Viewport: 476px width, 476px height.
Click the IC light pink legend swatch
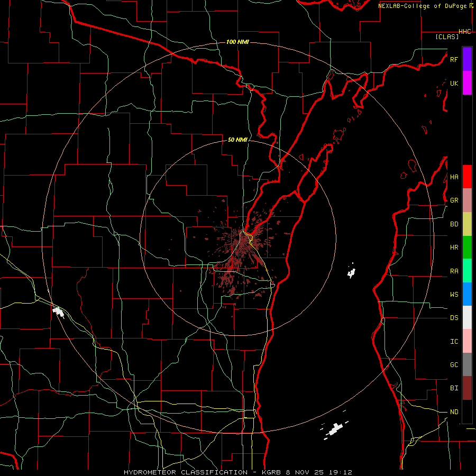467,341
